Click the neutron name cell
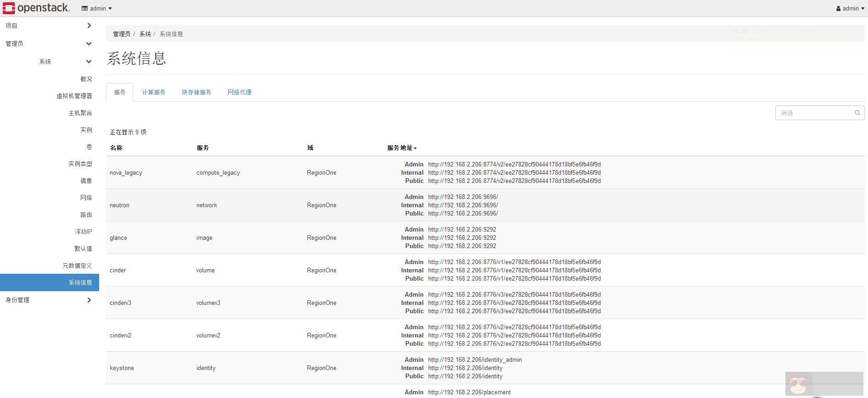The image size is (868, 398). click(x=119, y=205)
